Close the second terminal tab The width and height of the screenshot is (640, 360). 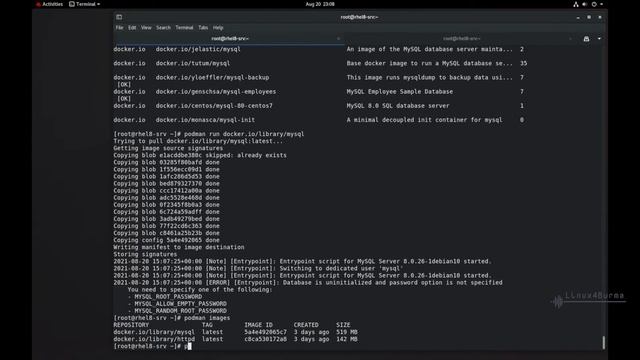tap(570, 39)
